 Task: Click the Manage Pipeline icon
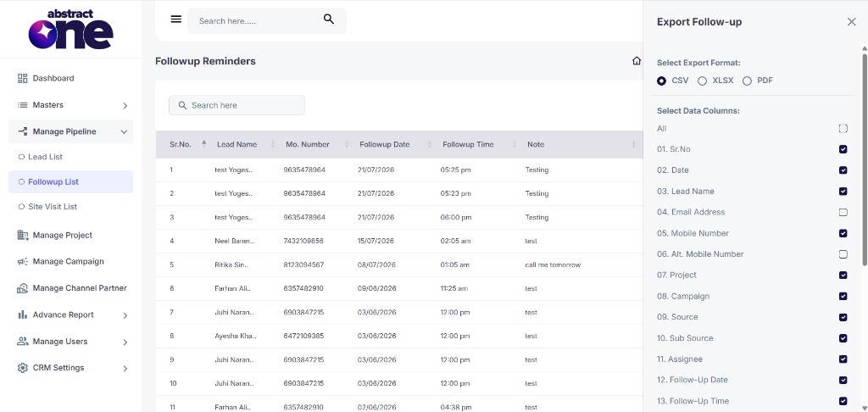click(23, 131)
